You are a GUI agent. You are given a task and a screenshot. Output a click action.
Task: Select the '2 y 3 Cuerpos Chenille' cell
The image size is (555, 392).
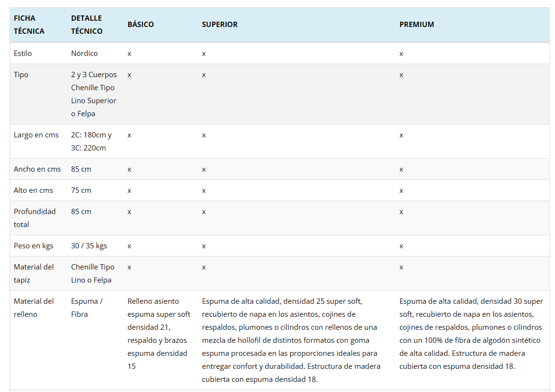94,94
